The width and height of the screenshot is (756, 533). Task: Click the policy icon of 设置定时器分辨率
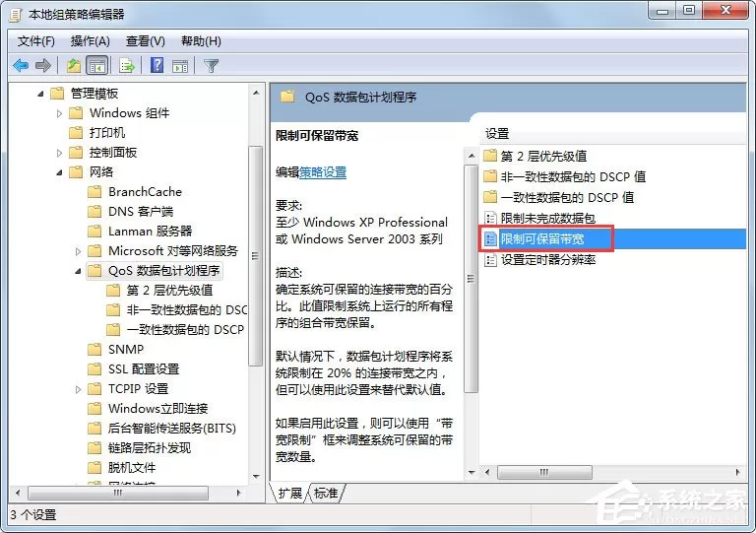490,259
